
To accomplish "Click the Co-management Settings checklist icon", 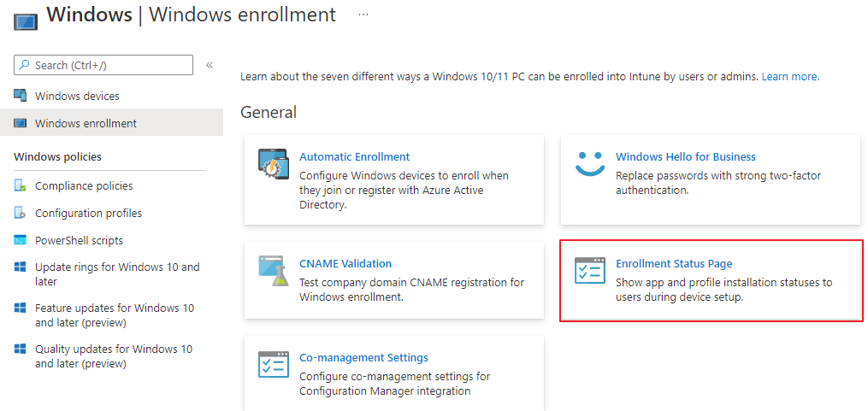I will click(273, 365).
